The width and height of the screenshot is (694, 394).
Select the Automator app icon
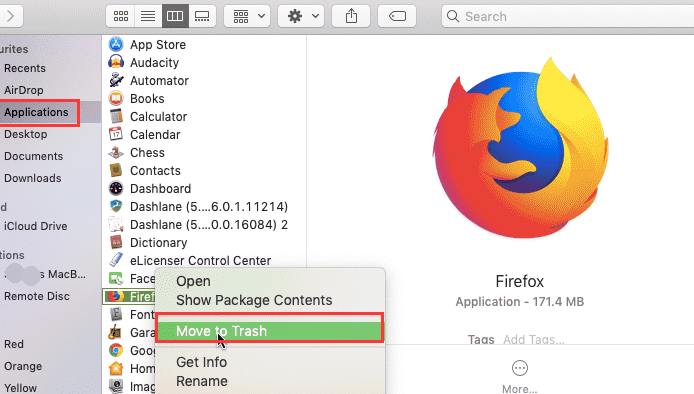click(x=116, y=80)
